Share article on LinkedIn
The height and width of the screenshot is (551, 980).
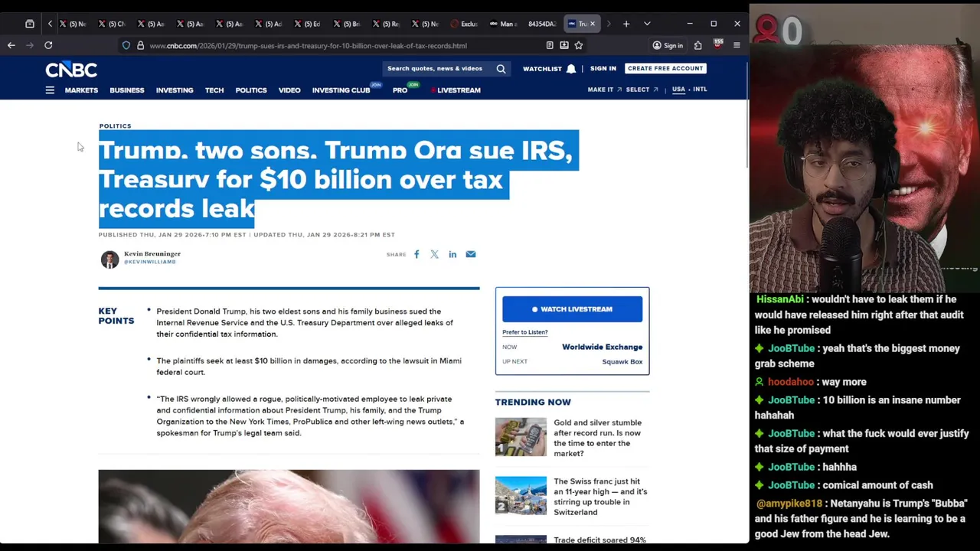(452, 254)
